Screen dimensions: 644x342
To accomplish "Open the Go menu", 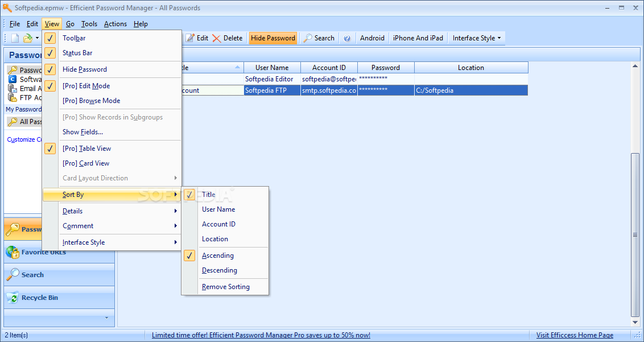I will [x=70, y=24].
